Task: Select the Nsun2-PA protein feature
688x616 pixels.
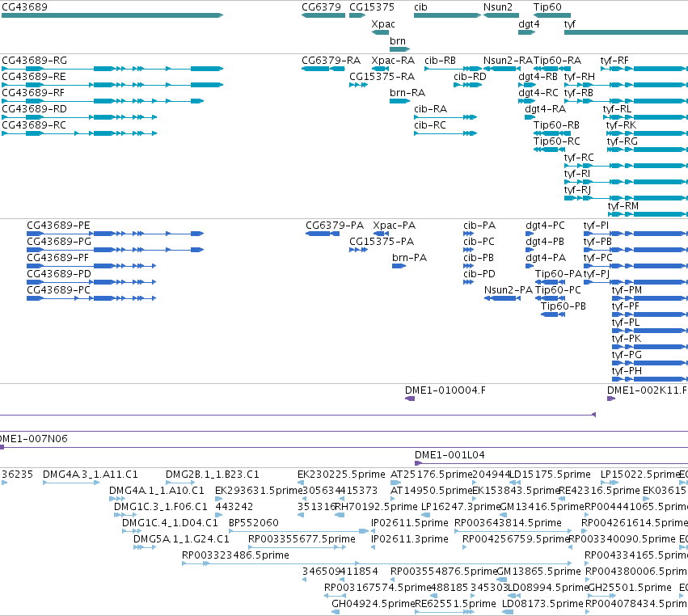Action: 502,298
